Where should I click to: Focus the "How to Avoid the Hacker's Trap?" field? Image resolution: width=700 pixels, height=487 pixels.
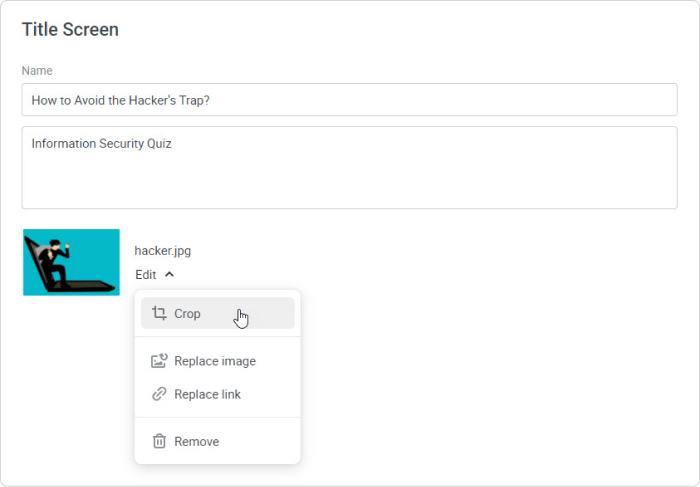point(350,100)
